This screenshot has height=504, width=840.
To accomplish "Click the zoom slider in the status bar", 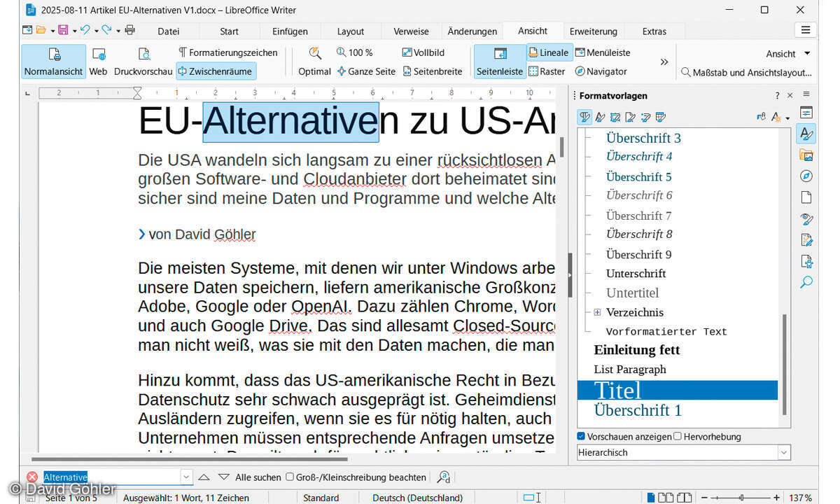I will tap(741, 498).
